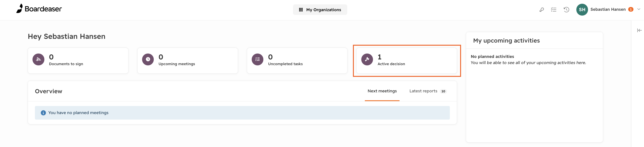Image resolution: width=644 pixels, height=147 pixels.
Task: Collapse the right sidebar panel
Action: point(639,30)
